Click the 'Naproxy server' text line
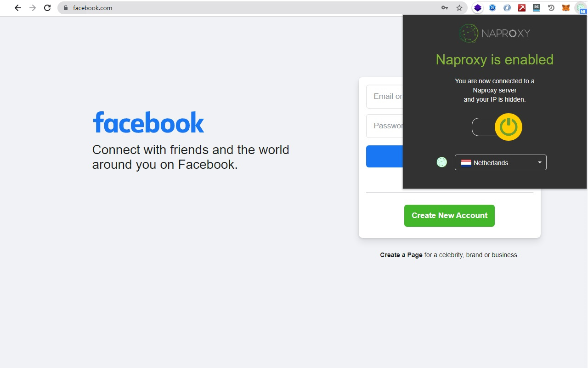The height and width of the screenshot is (368, 588). pos(495,90)
